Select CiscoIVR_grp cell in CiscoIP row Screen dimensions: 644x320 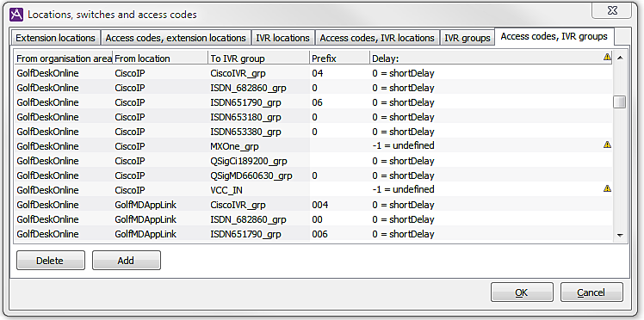259,73
